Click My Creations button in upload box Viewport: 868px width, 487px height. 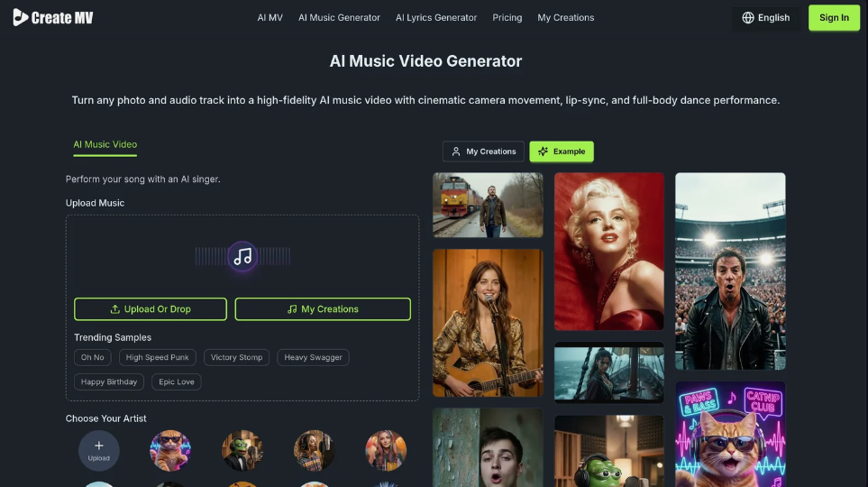tap(323, 309)
